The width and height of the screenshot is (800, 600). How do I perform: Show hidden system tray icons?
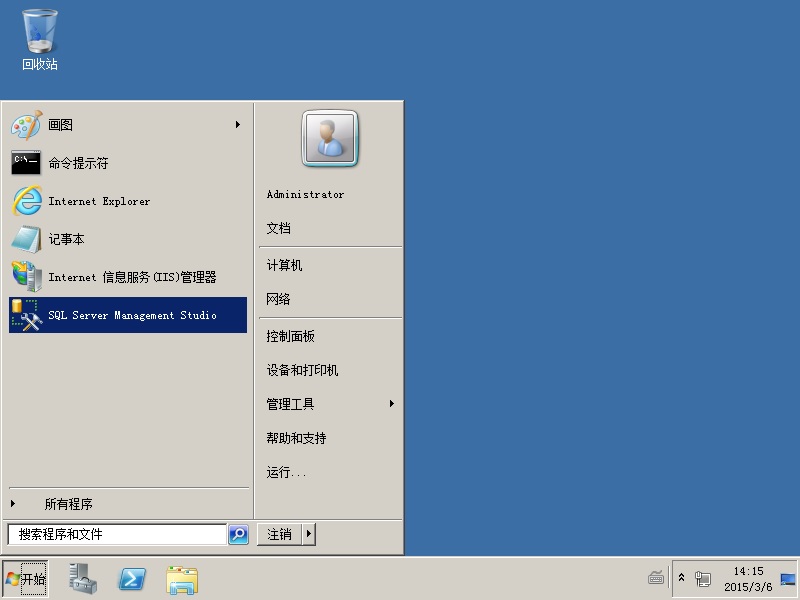tap(682, 578)
